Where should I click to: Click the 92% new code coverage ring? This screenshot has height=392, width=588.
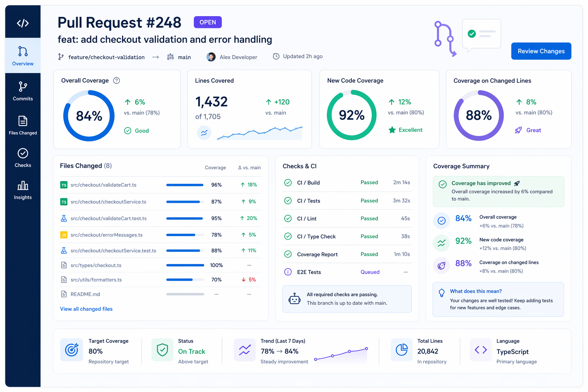click(x=351, y=115)
